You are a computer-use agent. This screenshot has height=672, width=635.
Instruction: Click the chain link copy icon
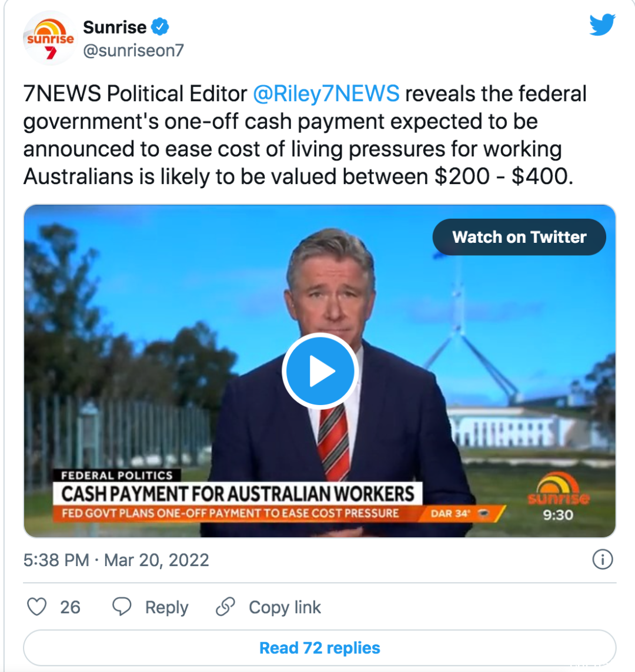225,607
